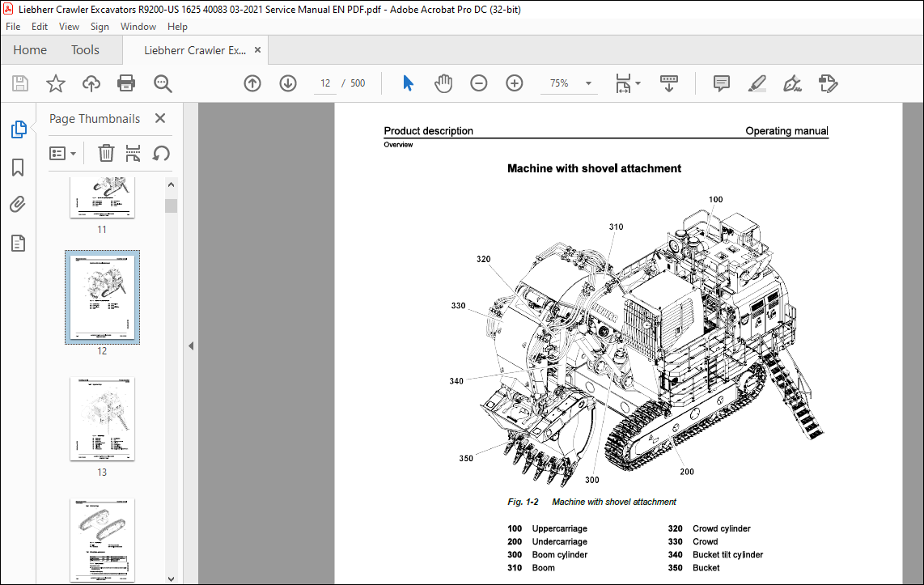
Task: Collapse the navigation pane arrow
Action: coord(191,345)
